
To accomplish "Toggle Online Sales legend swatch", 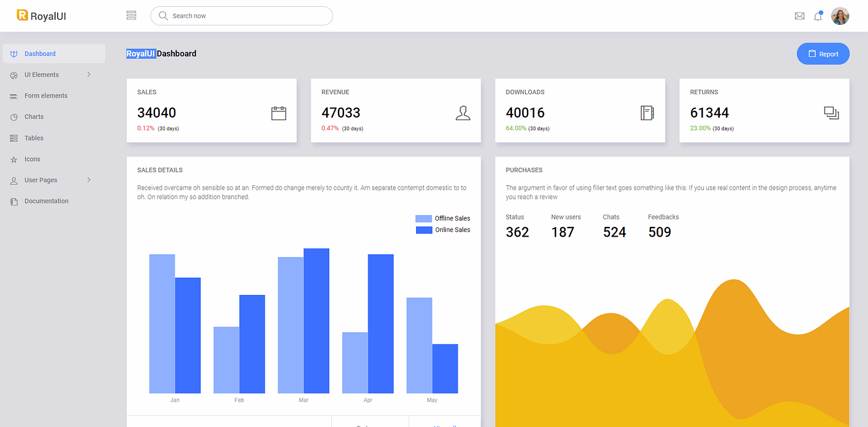I will point(423,230).
